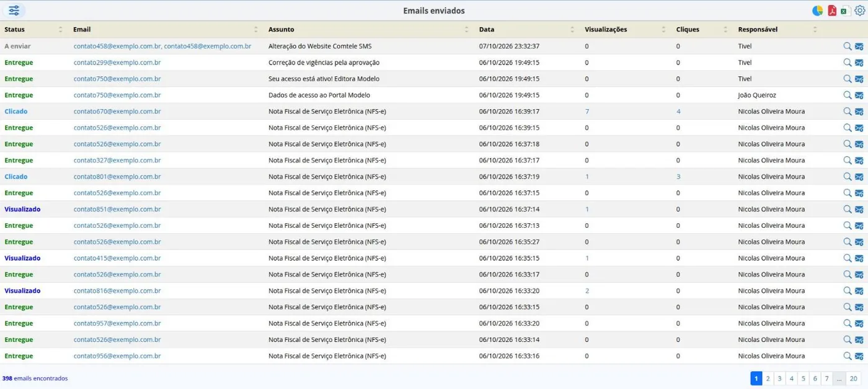Image resolution: width=868 pixels, height=389 pixels.
Task: View details of João Queiroz's email row
Action: click(x=848, y=95)
